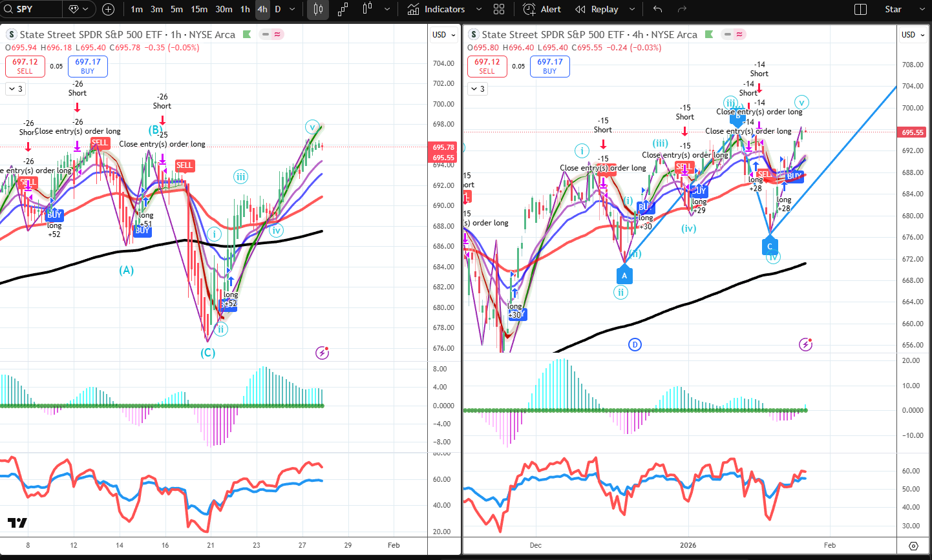Screen dimensions: 932x560
Task: Expand the timeframe interval dropdown
Action: pos(292,9)
